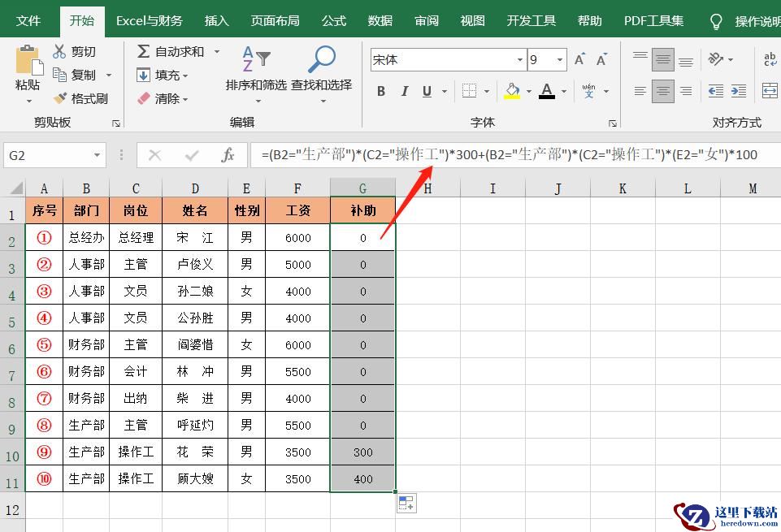Expand the Paste options arrow

coord(29,101)
